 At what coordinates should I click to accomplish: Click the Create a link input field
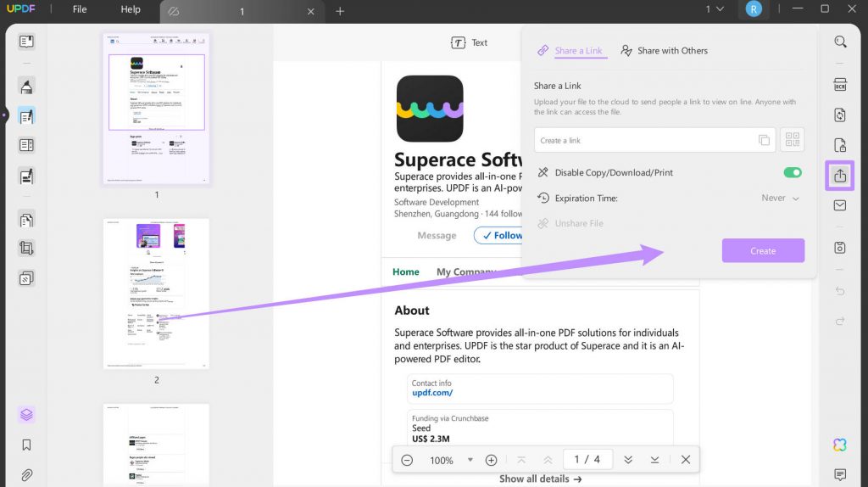pos(644,140)
